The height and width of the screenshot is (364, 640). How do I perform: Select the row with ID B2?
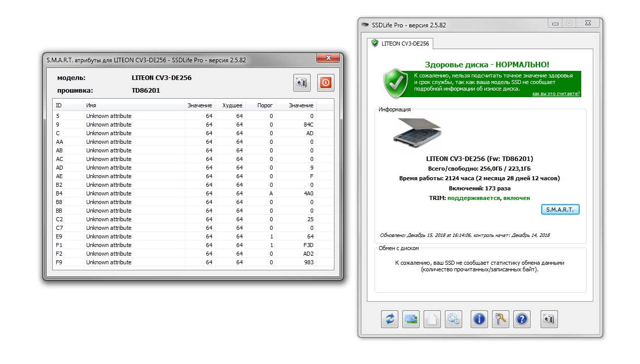point(193,185)
